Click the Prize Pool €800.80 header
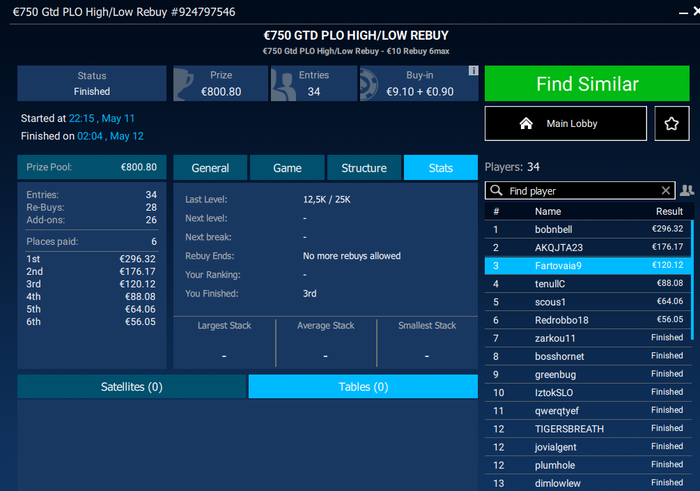This screenshot has width=700, height=491. 92,167
